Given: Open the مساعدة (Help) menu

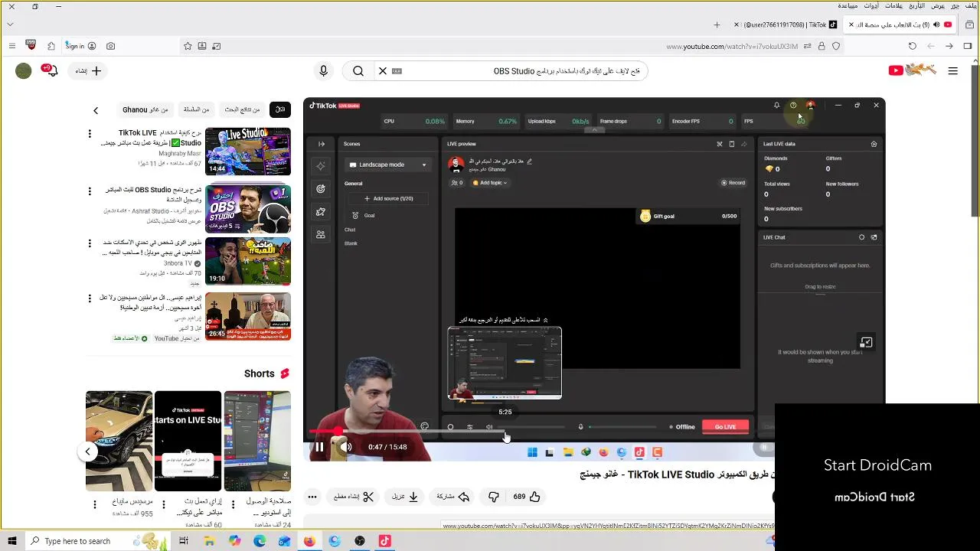Looking at the screenshot, I should point(848,5).
